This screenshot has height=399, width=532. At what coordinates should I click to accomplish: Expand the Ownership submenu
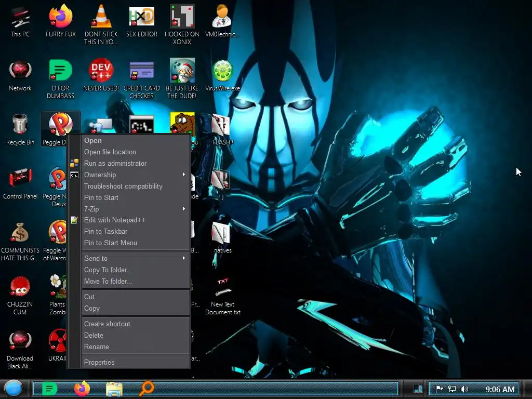(136, 175)
